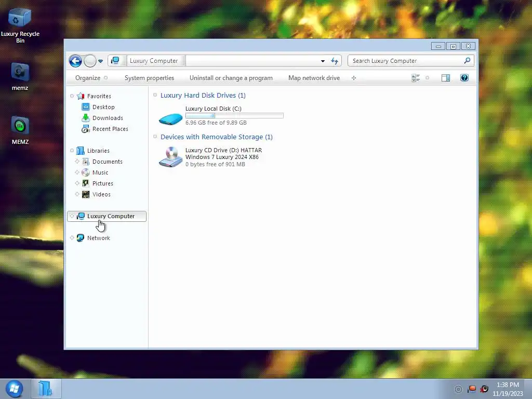The image size is (532, 399).
Task: Open Downloads in Favorites
Action: point(108,118)
